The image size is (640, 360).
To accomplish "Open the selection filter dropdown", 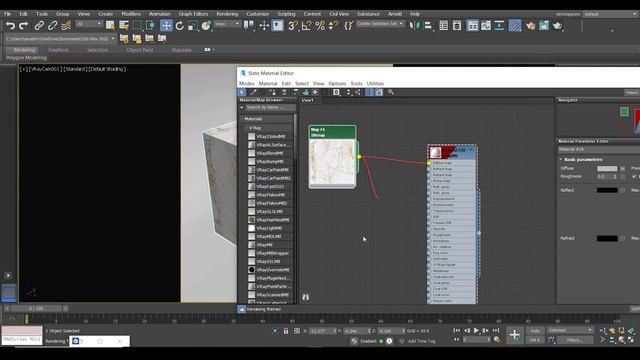I will (89, 24).
